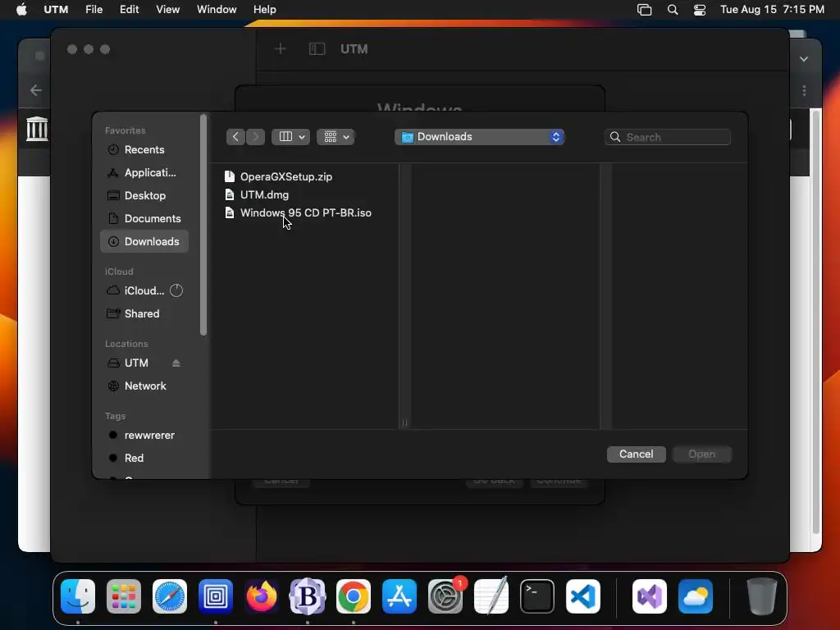Open the UTM app icon in Dock
The height and width of the screenshot is (630, 840).
216,596
